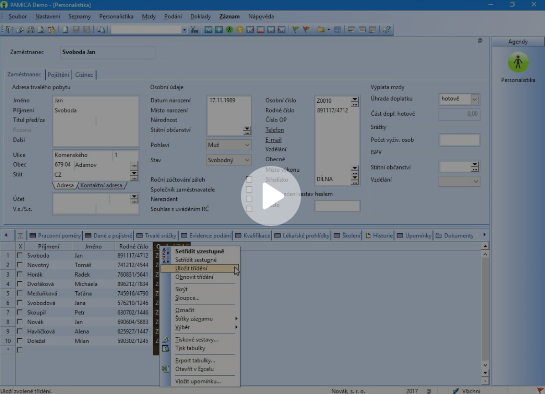Click the printer icon in the toolbar
Screen dimensions: 545x394
click(31, 30)
